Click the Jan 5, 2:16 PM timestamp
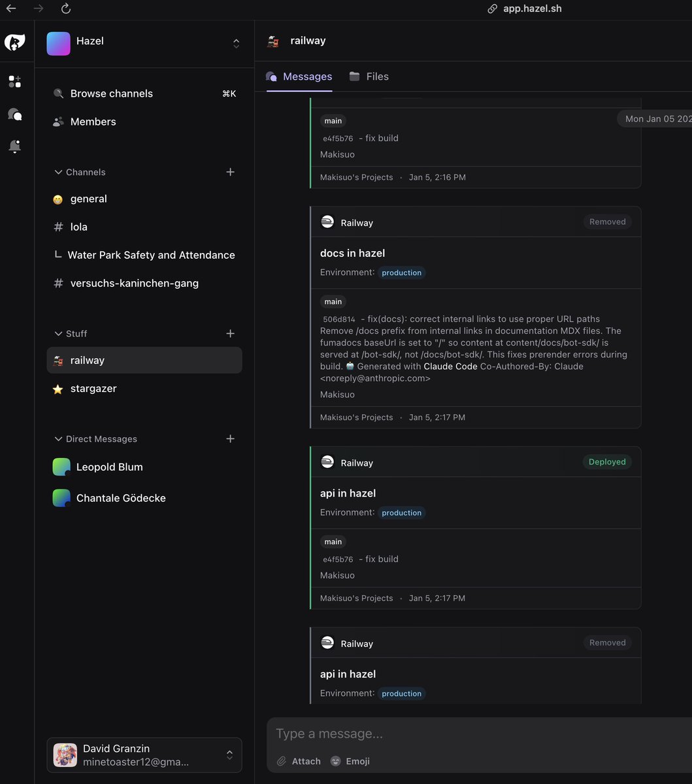Image resolution: width=692 pixels, height=784 pixels. [x=437, y=177]
